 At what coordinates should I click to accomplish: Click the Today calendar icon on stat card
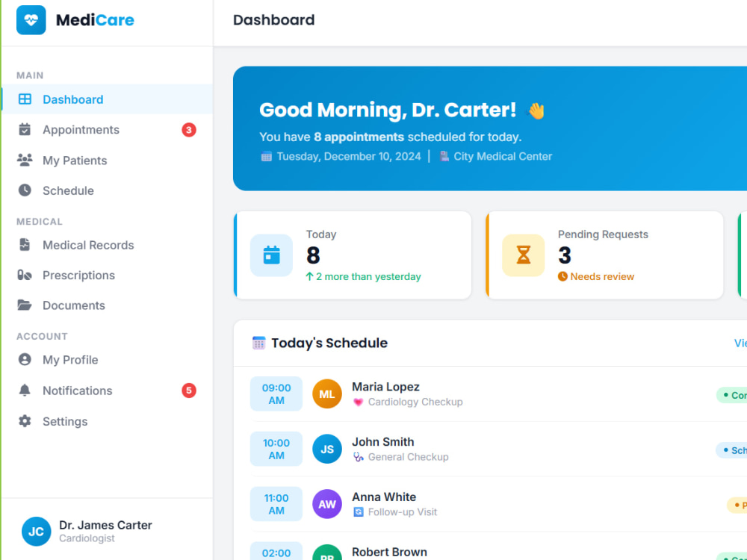272,255
